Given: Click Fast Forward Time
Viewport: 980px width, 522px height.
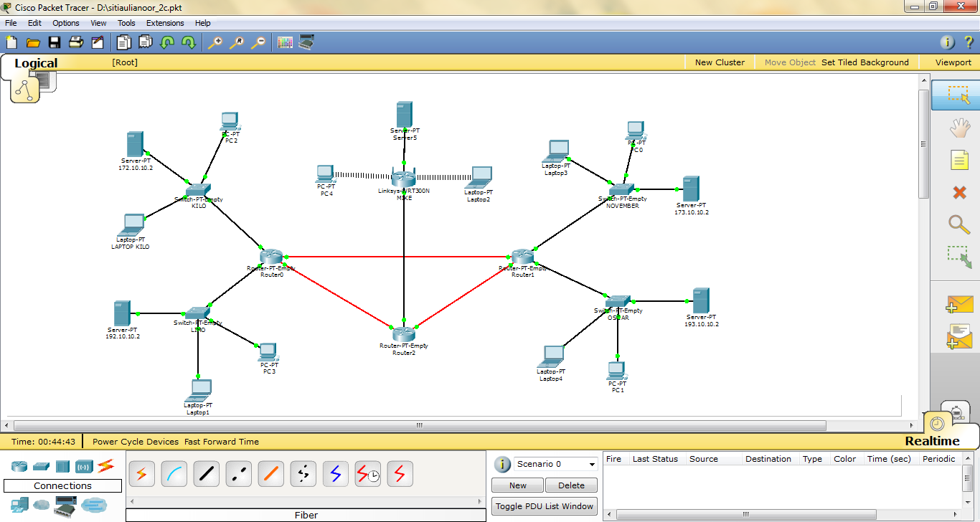Looking at the screenshot, I should 222,442.
